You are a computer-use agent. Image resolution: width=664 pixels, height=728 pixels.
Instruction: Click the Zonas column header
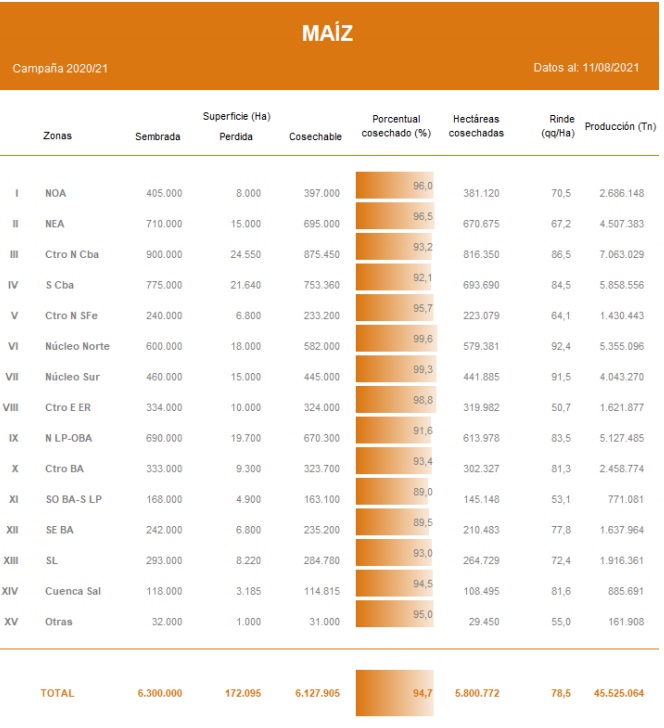click(58, 136)
